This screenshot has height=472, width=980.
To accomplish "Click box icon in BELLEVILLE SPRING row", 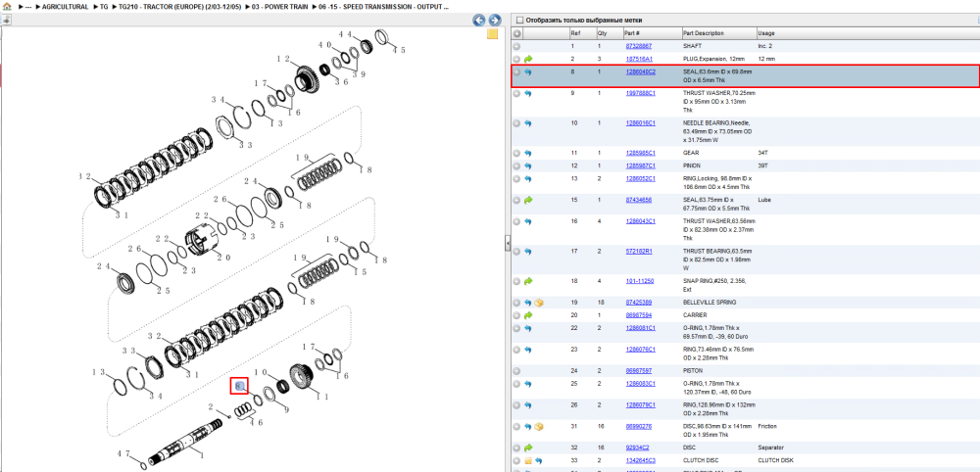I will 539,303.
